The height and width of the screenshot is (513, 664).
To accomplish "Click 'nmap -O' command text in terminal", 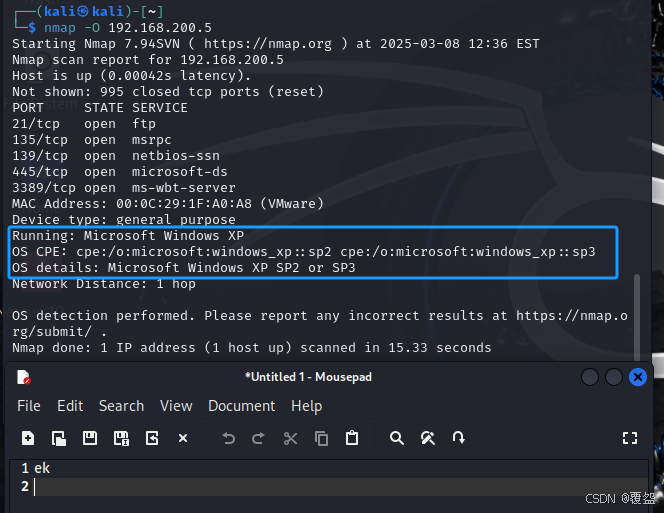I will click(x=72, y=28).
